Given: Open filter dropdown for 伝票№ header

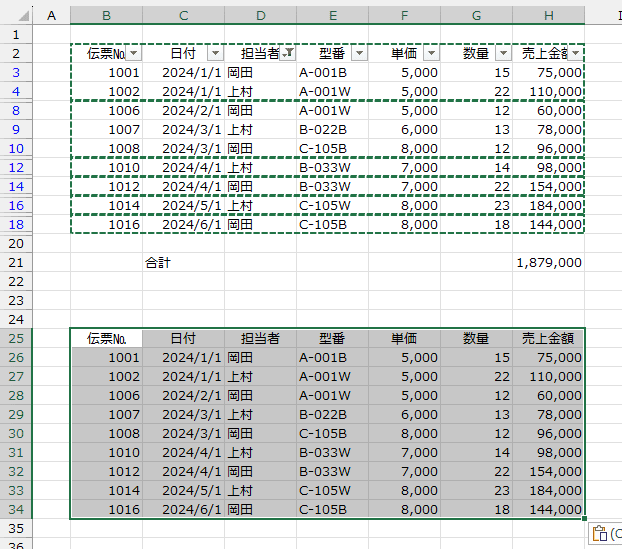Looking at the screenshot, I should (x=134, y=53).
